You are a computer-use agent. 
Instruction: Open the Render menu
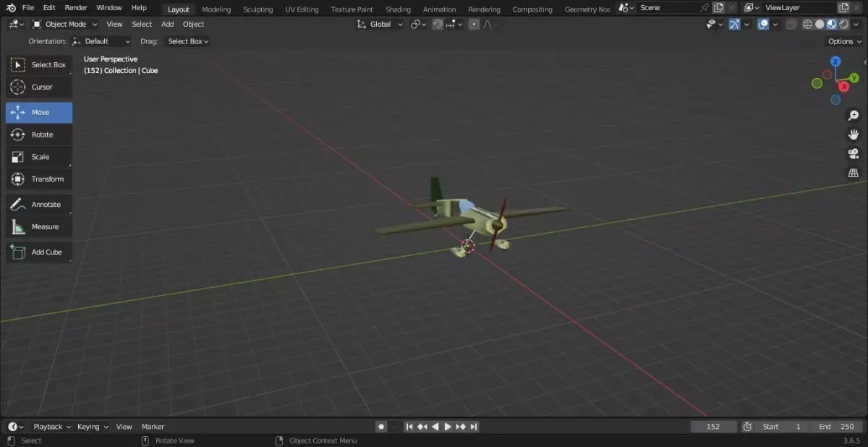point(76,8)
